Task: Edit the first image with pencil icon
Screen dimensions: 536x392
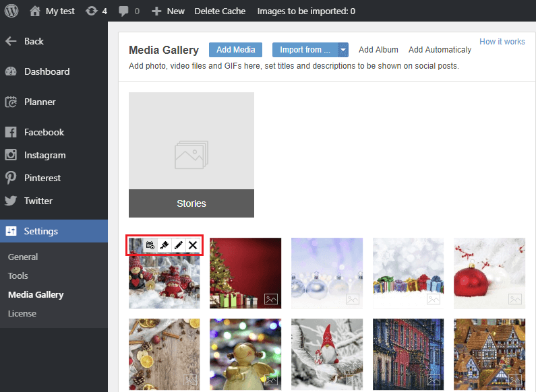Action: tap(179, 245)
